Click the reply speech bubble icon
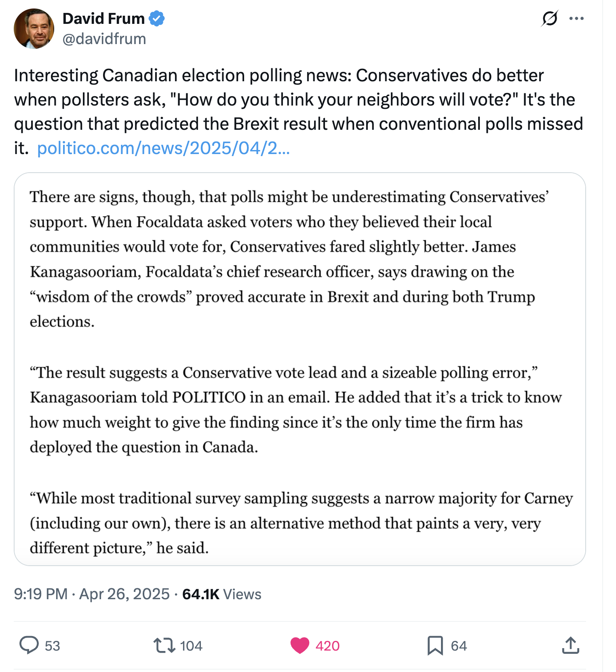Viewport: 616px width, 672px height. click(x=29, y=645)
